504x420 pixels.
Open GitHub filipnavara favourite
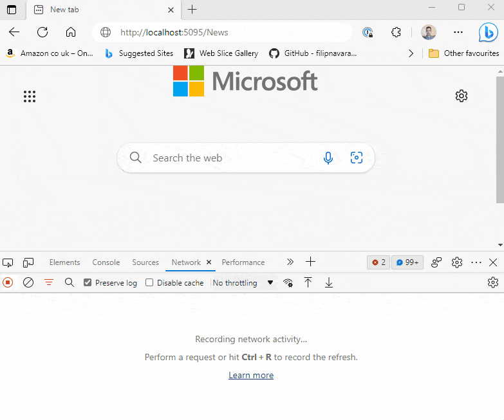click(x=313, y=53)
